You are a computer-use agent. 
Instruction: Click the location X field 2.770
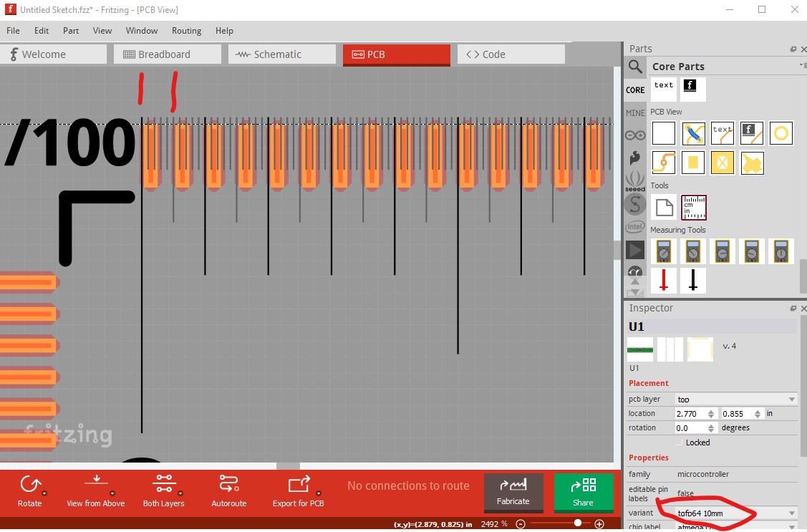click(691, 414)
